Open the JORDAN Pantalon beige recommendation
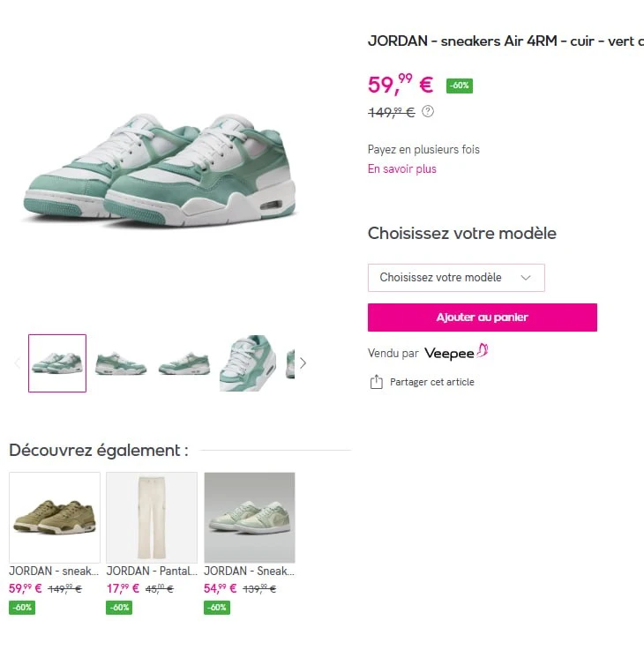Screen dimensions: 644x650 click(152, 518)
